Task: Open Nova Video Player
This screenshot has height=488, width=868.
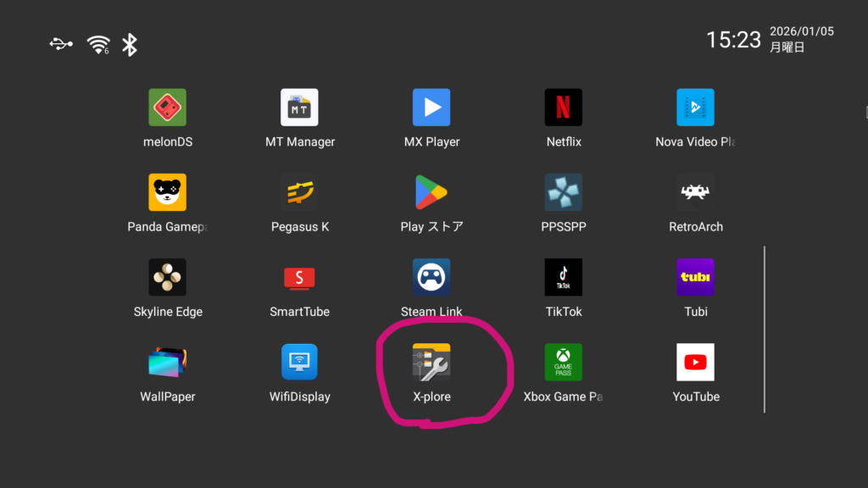Action: pyautogui.click(x=695, y=108)
